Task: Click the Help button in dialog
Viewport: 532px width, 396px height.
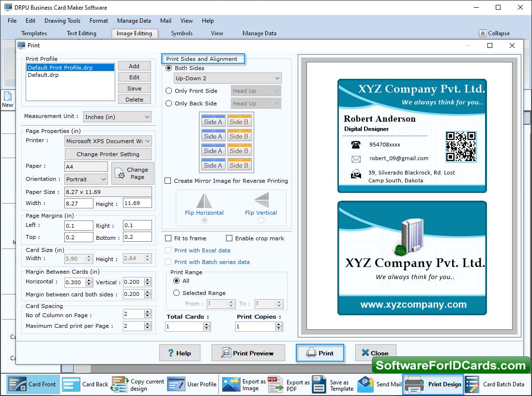Action: pyautogui.click(x=180, y=353)
